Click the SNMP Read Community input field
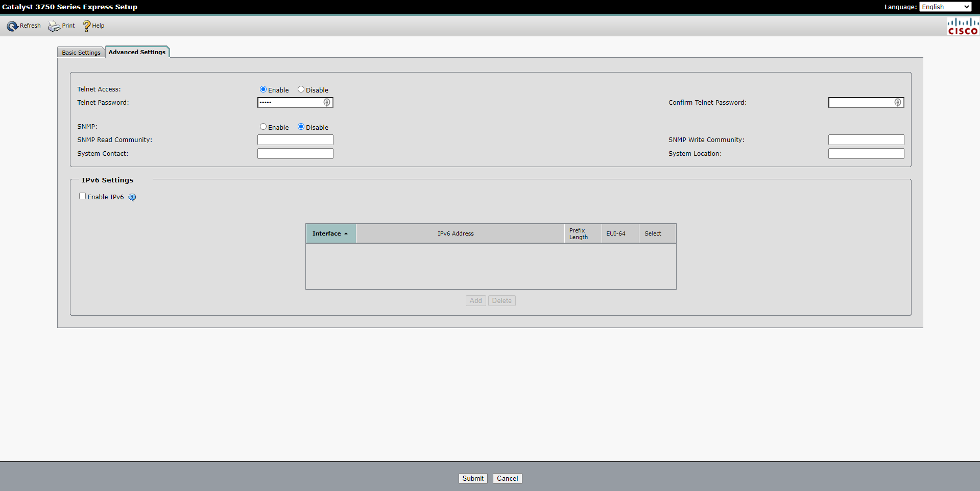The height and width of the screenshot is (491, 980). point(295,140)
